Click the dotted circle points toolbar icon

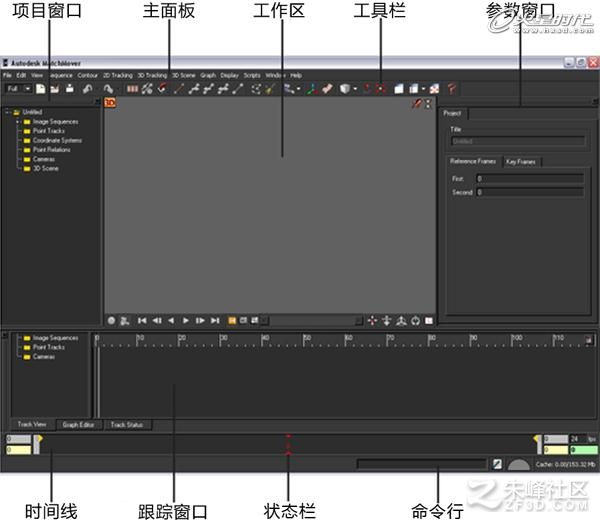click(x=256, y=89)
